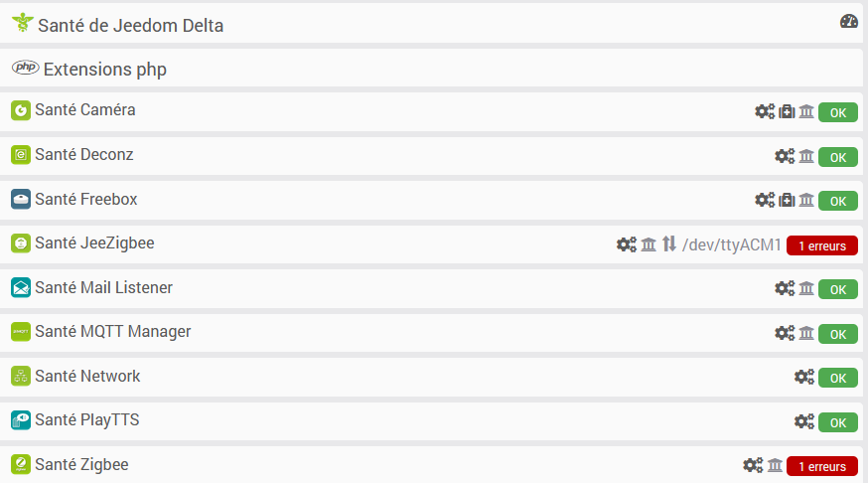Click the JeeZigbee 1 erreurs red badge
This screenshot has width=868, height=483.
822,245
